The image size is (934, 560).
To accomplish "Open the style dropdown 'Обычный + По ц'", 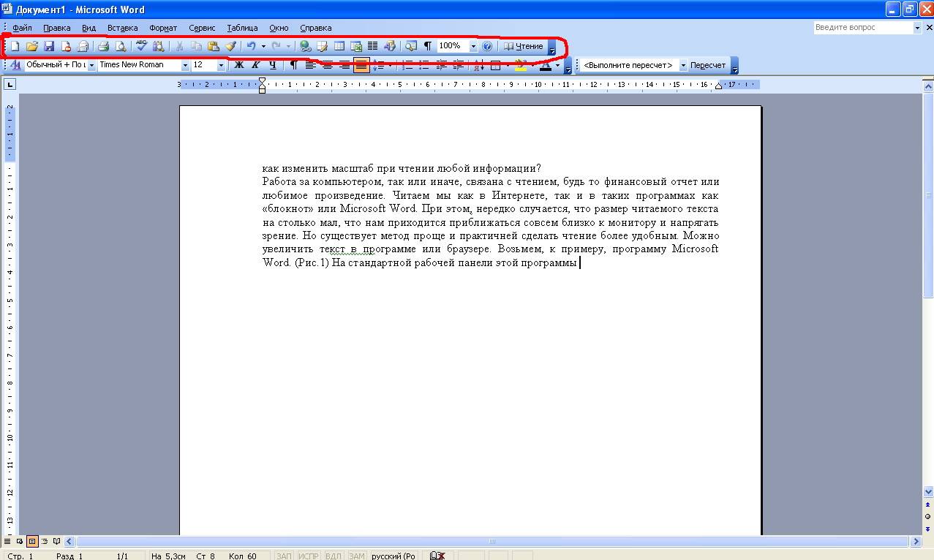I will [92, 65].
